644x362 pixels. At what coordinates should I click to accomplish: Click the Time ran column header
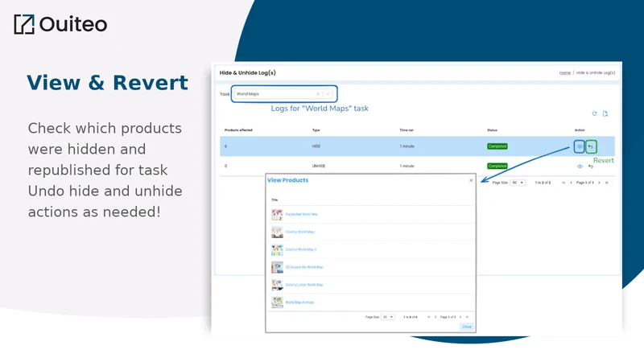point(407,130)
